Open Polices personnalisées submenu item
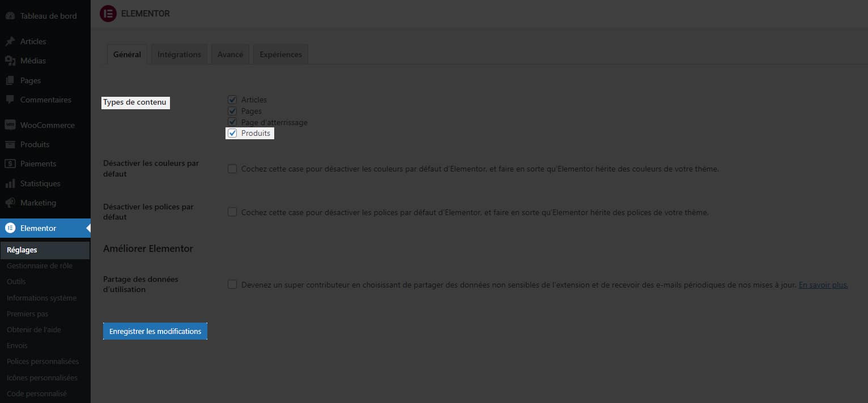The width and height of the screenshot is (868, 403). click(42, 361)
